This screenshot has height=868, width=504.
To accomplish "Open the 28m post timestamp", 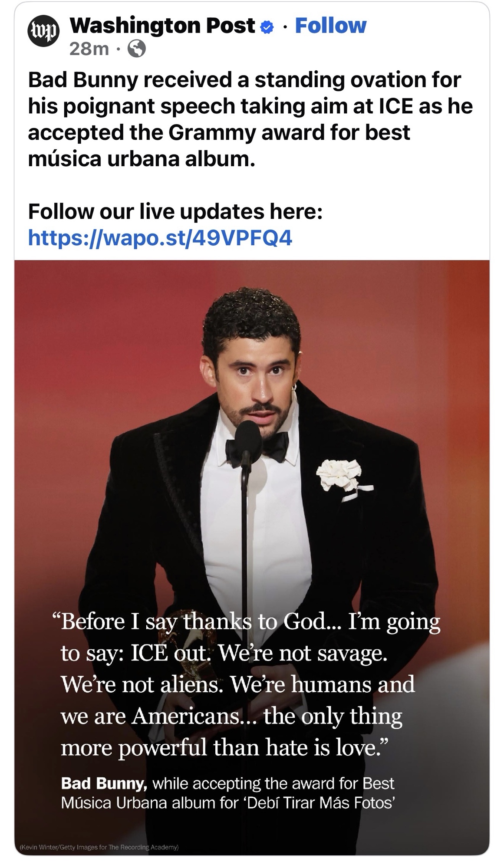I will (89, 49).
